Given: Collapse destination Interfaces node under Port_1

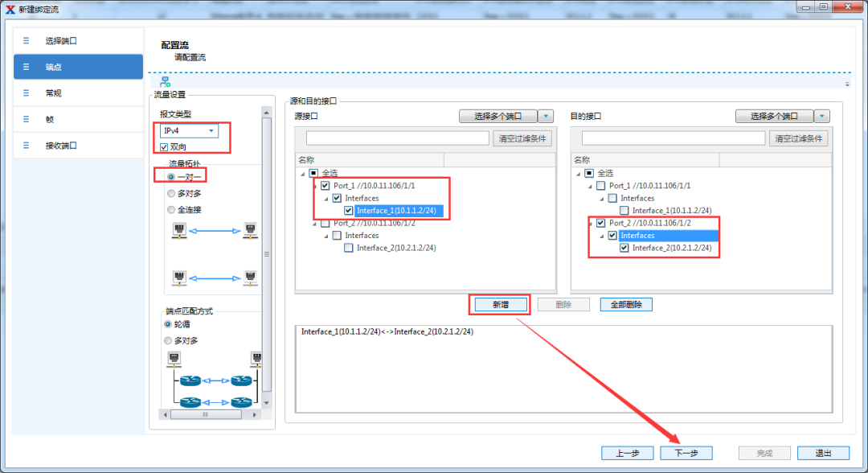Looking at the screenshot, I should (602, 199).
